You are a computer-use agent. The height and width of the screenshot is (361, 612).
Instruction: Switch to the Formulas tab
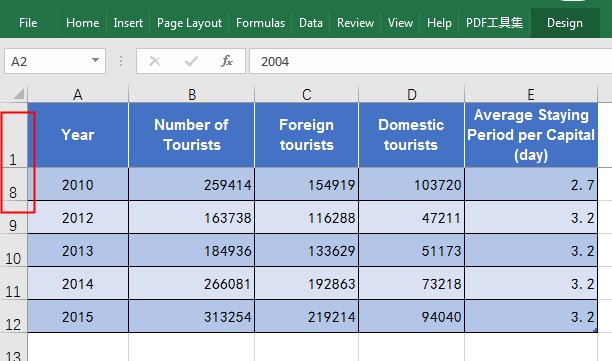click(260, 23)
